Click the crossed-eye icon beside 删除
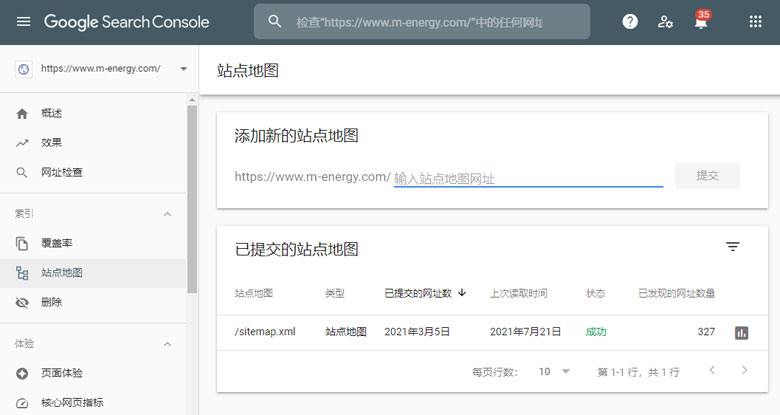Viewport: 780px width, 415px height. tap(22, 303)
